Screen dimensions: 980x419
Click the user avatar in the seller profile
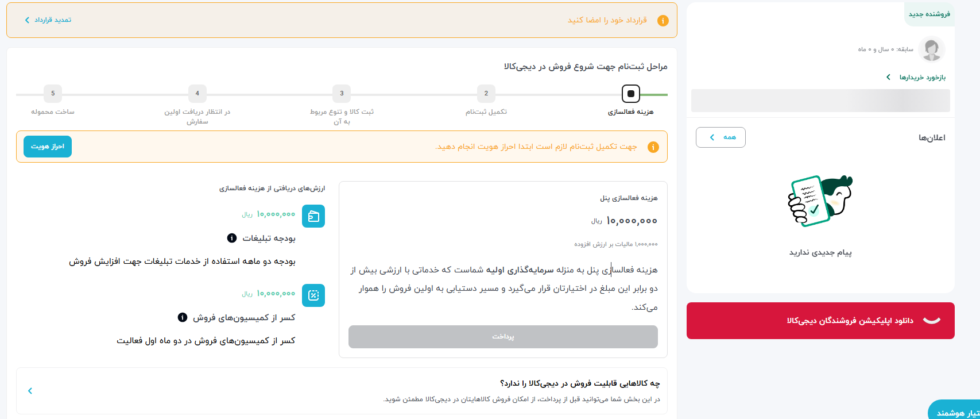[x=931, y=49]
